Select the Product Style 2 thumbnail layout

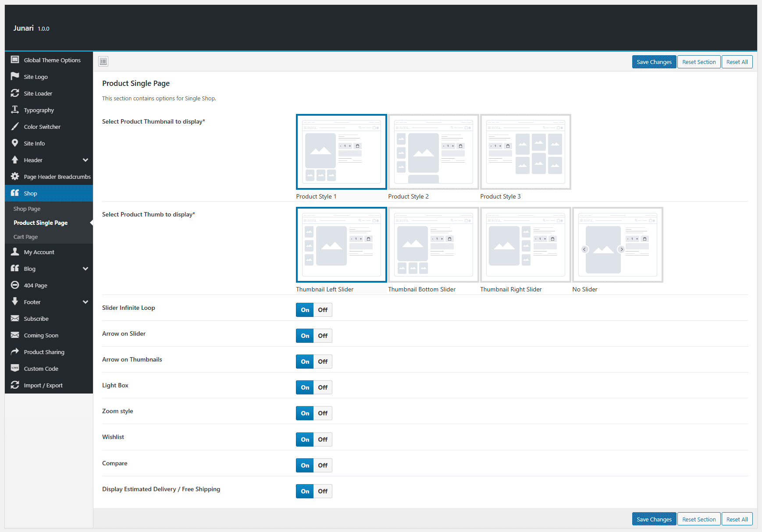433,152
